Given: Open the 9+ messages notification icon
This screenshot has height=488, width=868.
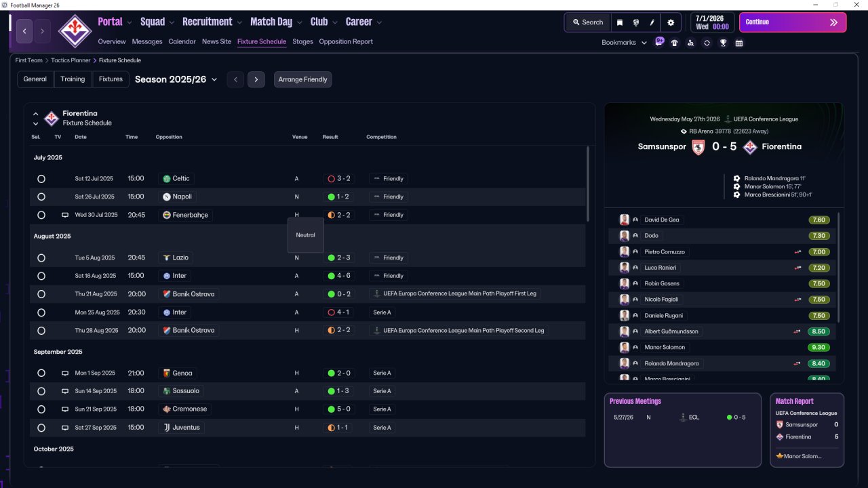Looking at the screenshot, I should [x=659, y=42].
